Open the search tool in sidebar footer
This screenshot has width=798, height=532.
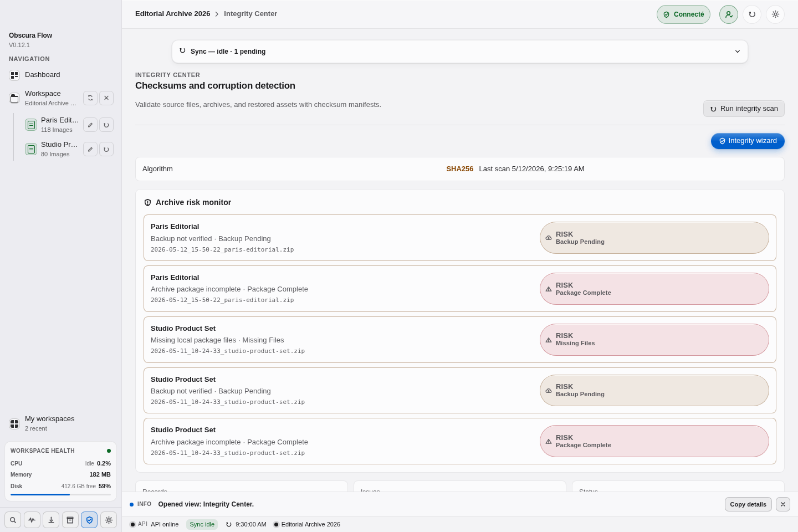tap(13, 520)
